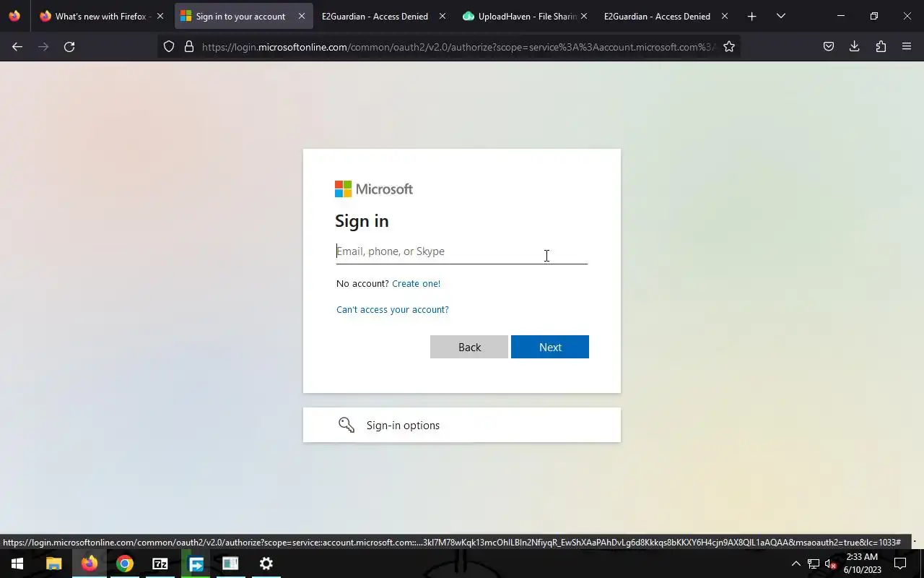Screen dimensions: 924x578
Task: Click the muted volume tray icon
Action: (830, 564)
